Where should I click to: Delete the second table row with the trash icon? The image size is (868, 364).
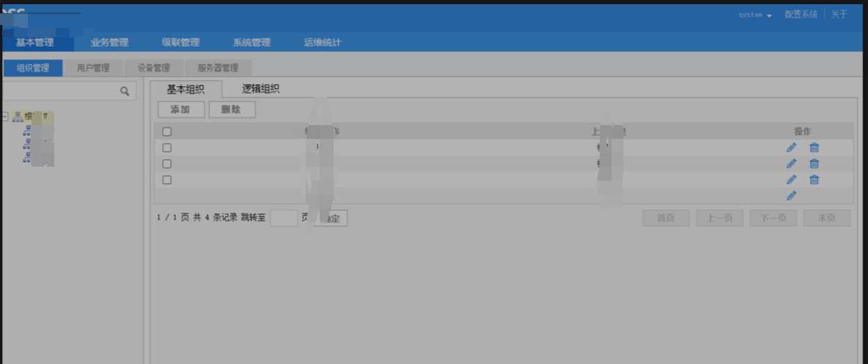point(814,164)
